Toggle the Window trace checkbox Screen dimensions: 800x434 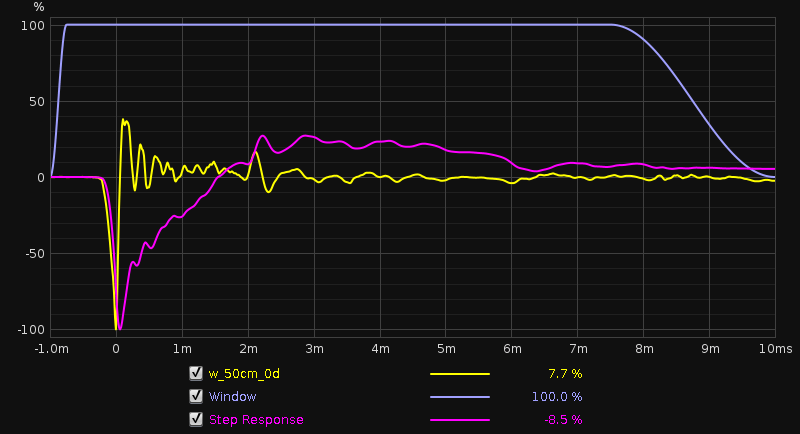pyautogui.click(x=195, y=396)
